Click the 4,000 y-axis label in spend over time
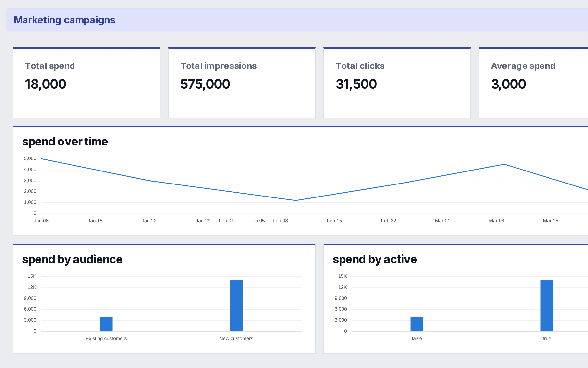The height and width of the screenshot is (368, 588). (x=30, y=169)
